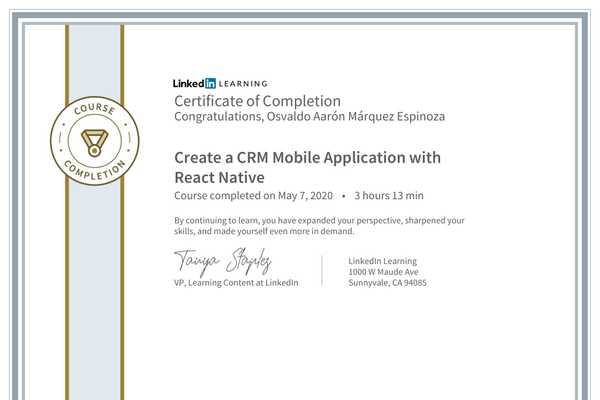Image resolution: width=600 pixels, height=400 pixels.
Task: Click the 'LinkedIn Learning' address line
Action: coord(382,261)
